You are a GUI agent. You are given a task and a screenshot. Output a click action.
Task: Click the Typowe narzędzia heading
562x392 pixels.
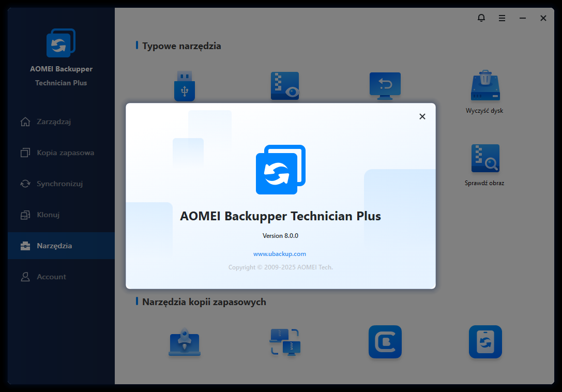181,46
